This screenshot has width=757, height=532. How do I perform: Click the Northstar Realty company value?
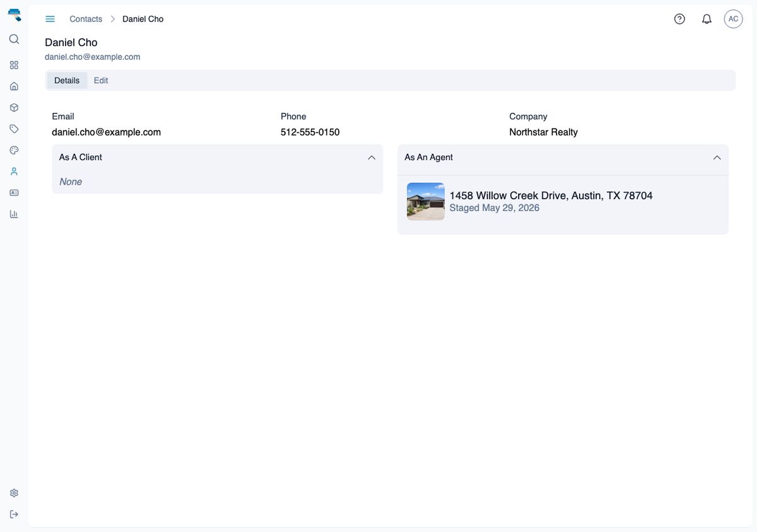(543, 132)
